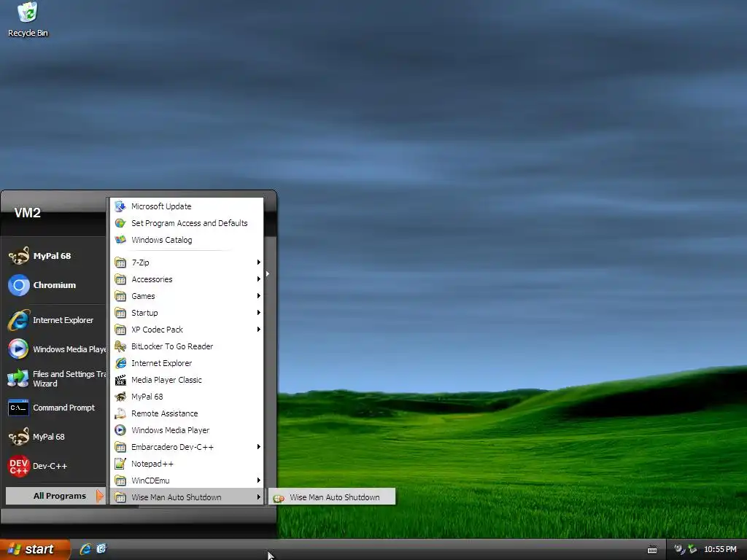Open Microsoft Update shortcut
The image size is (747, 560).
pos(187,206)
